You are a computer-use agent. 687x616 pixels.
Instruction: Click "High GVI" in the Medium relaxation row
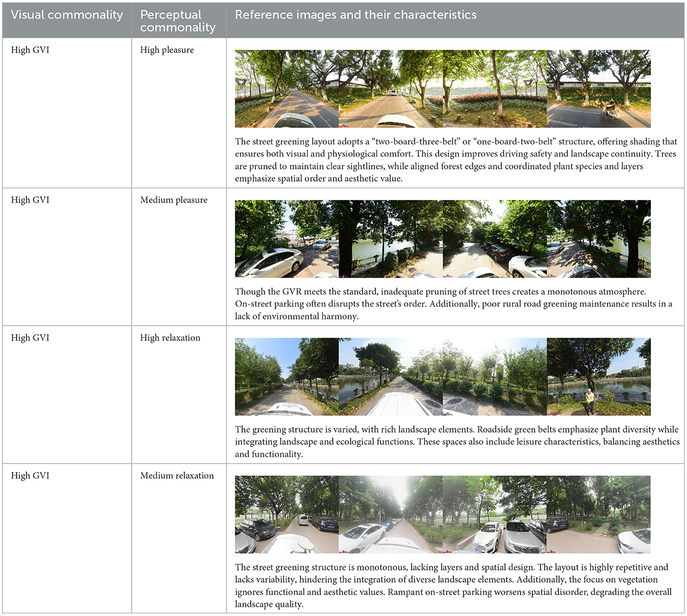pos(30,476)
